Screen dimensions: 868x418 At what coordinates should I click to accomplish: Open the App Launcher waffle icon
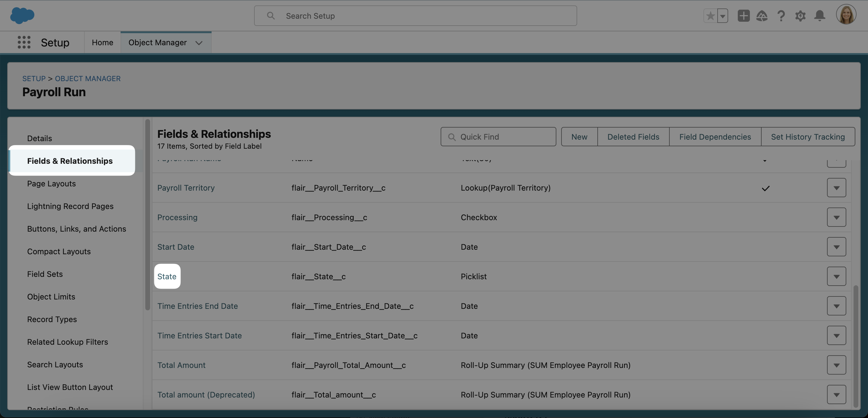pyautogui.click(x=24, y=42)
